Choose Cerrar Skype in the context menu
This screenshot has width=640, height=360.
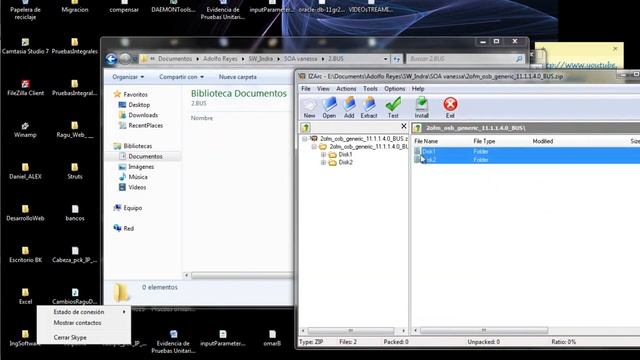coord(84,338)
